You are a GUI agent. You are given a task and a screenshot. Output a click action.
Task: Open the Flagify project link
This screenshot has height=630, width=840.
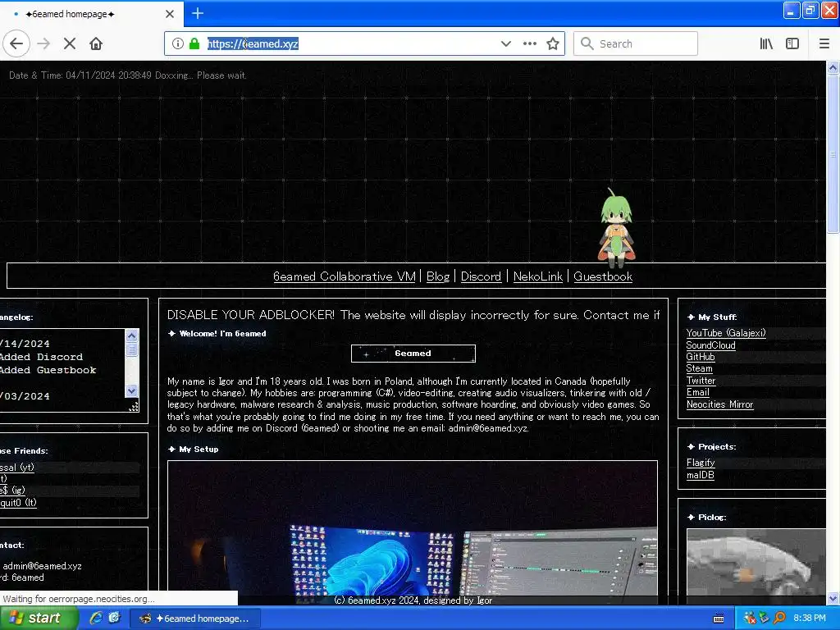701,463
